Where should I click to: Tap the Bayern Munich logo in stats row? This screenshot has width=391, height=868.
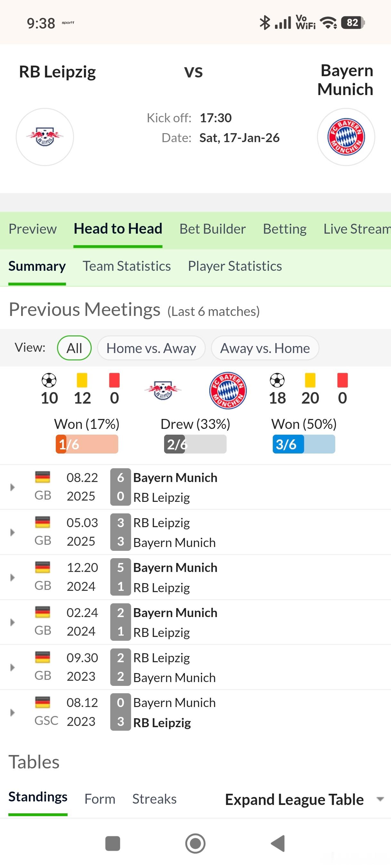228,390
